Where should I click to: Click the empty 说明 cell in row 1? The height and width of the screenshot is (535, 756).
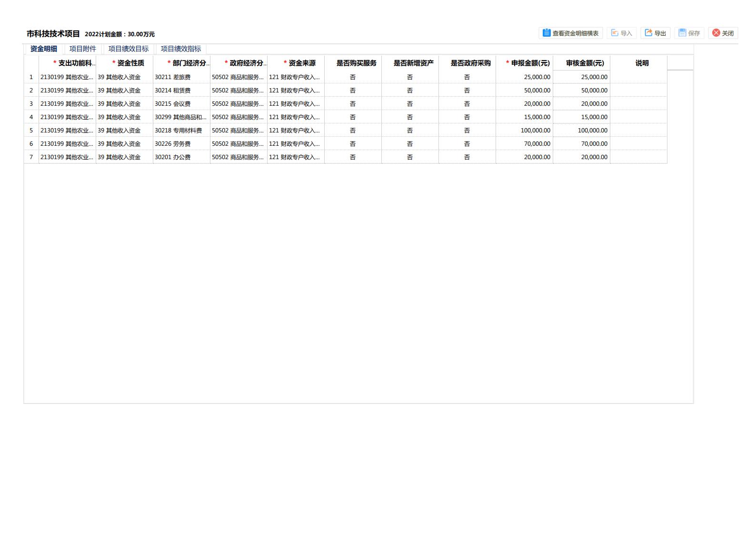coord(638,77)
